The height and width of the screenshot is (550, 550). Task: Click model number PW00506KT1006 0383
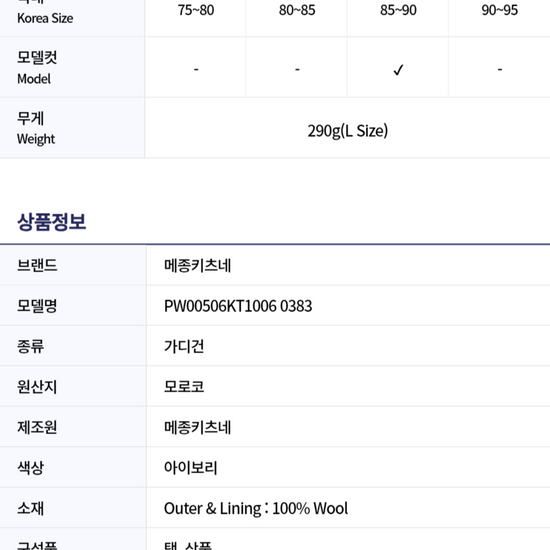238,306
